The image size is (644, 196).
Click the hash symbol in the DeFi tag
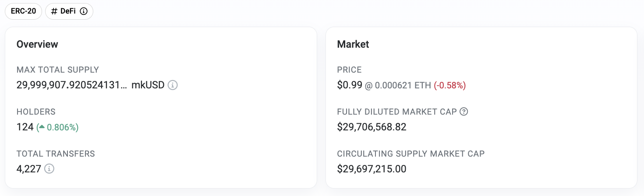pos(54,11)
